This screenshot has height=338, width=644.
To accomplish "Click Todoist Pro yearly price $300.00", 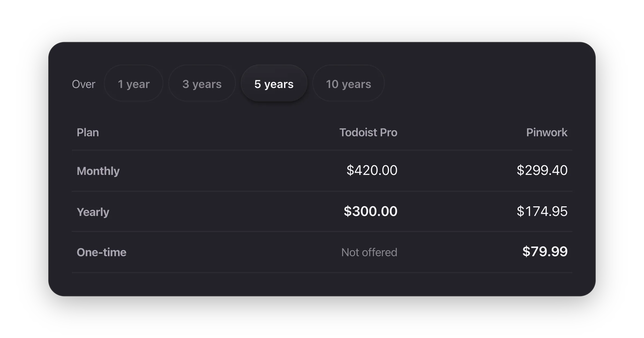I will 371,211.
